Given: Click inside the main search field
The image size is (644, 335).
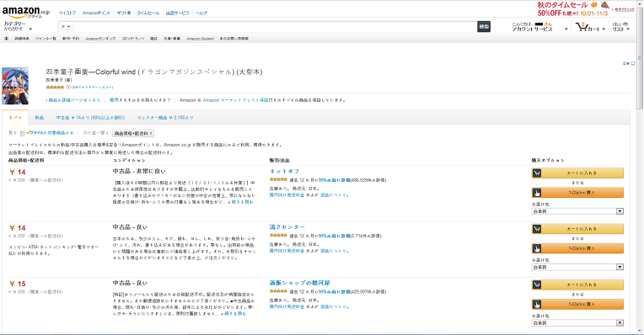Looking at the screenshot, I should [x=275, y=27].
